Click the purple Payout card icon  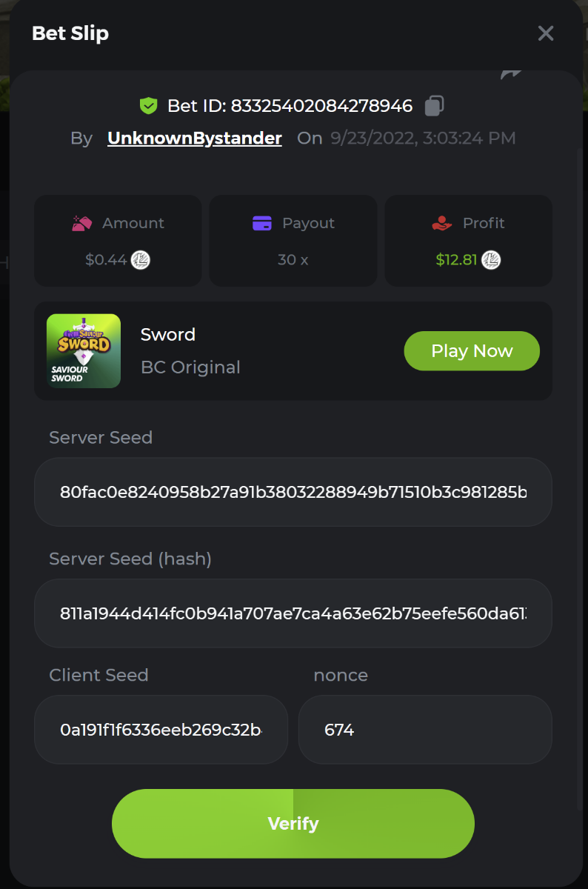pos(262,223)
